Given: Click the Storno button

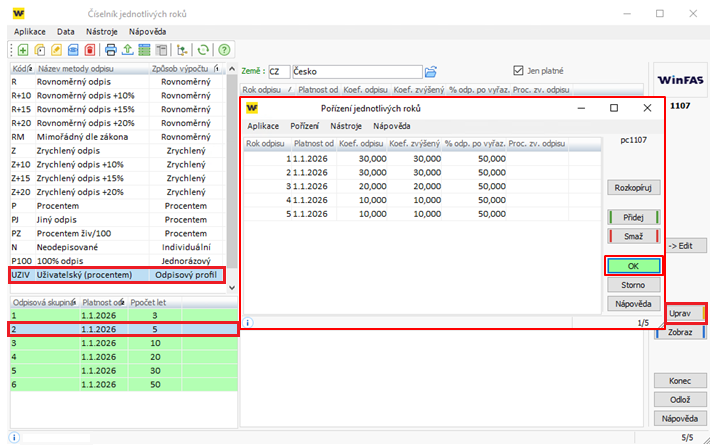Looking at the screenshot, I should (x=634, y=285).
